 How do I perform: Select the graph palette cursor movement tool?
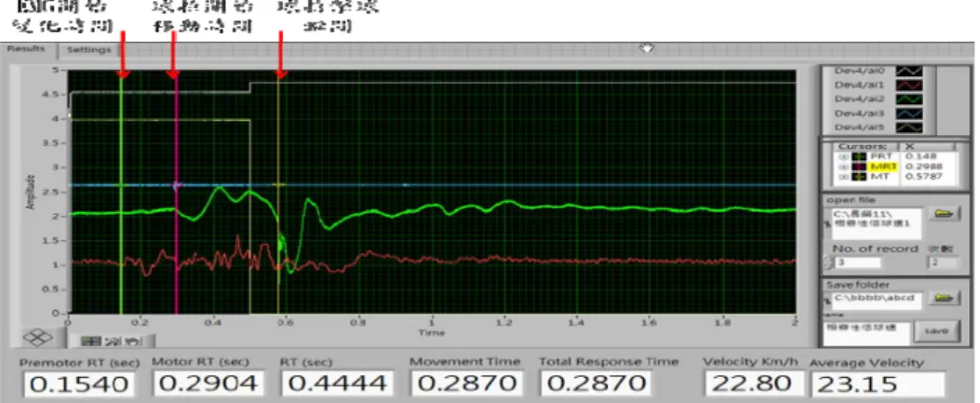(91, 342)
